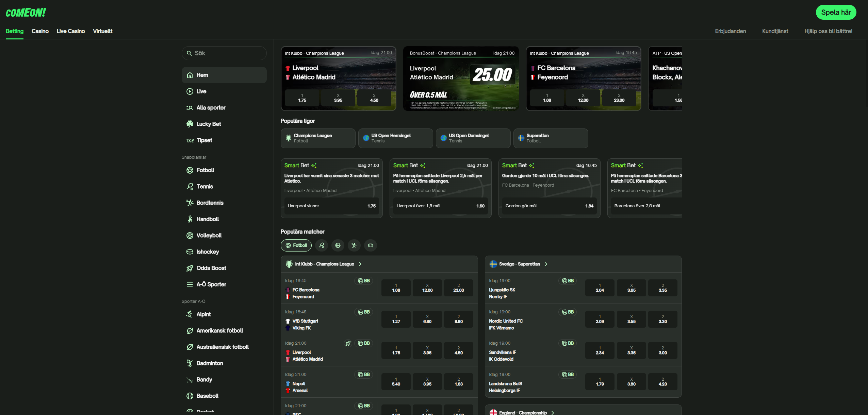This screenshot has height=415, width=868.
Task: Toggle draw odds 3.35 for Sandvikens IF match
Action: pyautogui.click(x=632, y=350)
